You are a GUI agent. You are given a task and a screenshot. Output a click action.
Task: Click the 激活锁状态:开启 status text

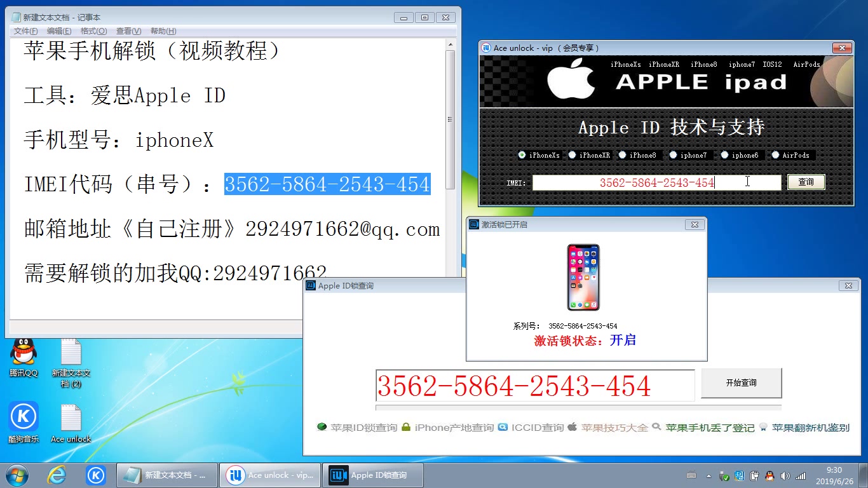[x=585, y=341]
